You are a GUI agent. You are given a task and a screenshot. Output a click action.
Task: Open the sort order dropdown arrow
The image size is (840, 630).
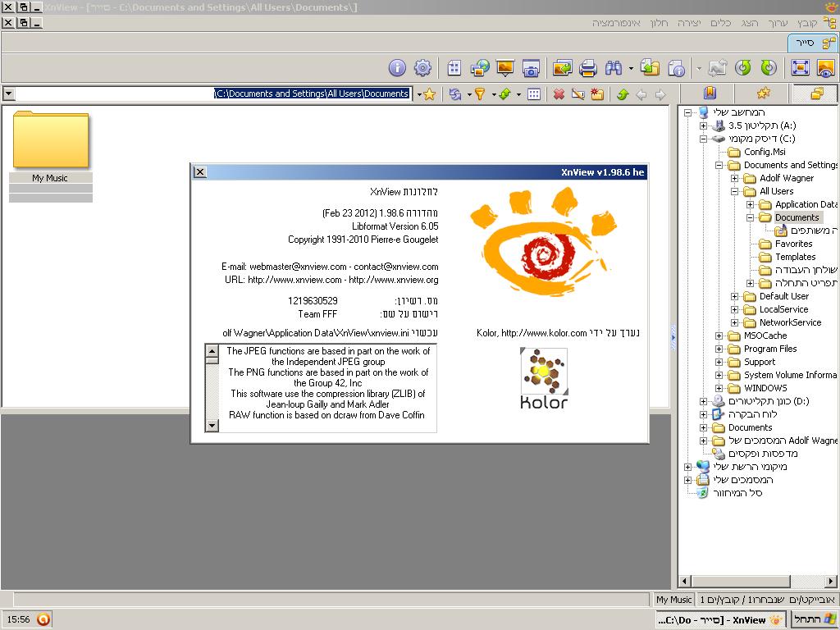(x=518, y=94)
